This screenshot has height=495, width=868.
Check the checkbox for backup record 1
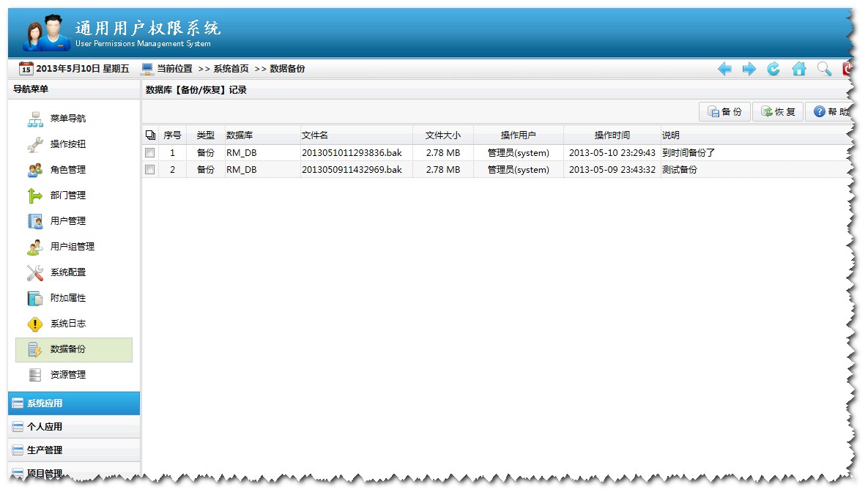point(149,152)
